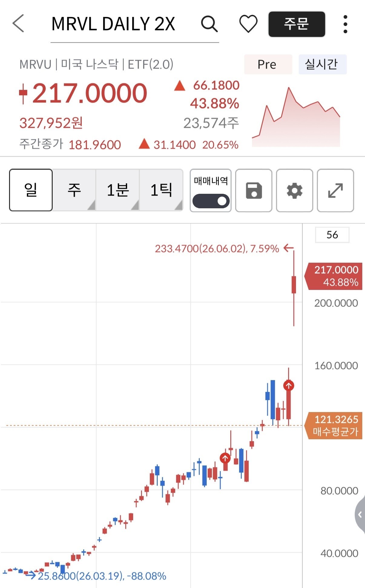Select the 일 daily chart tab
The image size is (365, 588).
coord(31,190)
